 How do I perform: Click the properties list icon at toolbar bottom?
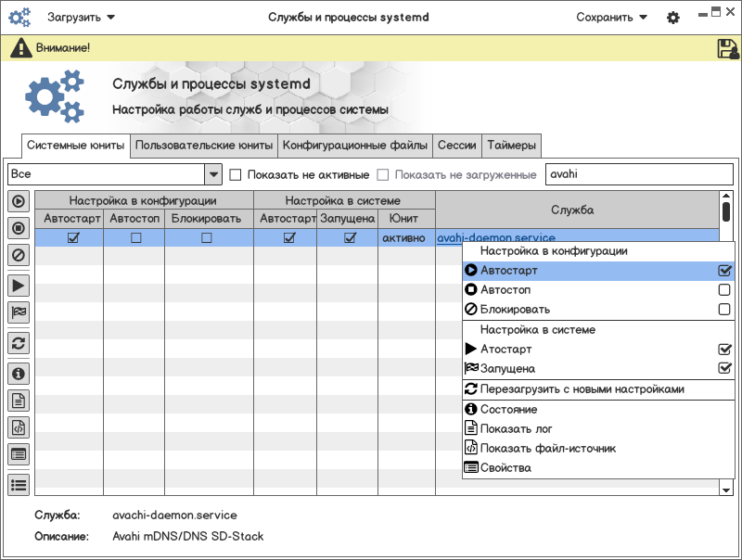coord(19,454)
